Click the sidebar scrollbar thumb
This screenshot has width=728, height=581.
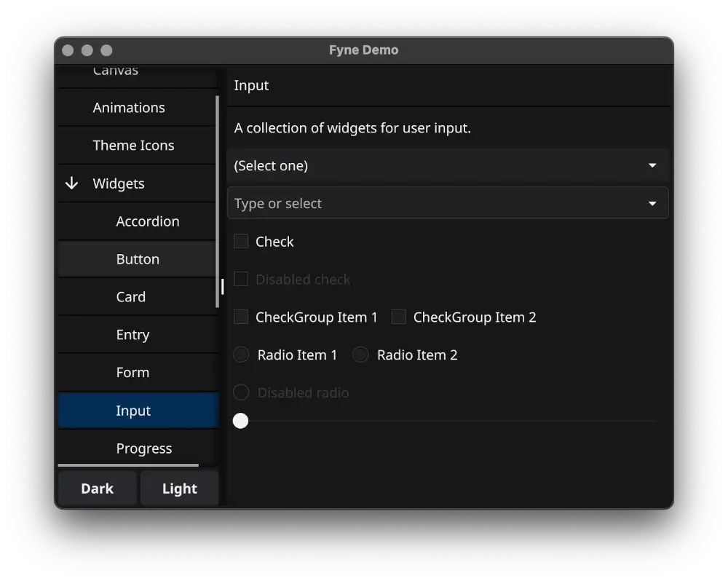tap(221, 288)
